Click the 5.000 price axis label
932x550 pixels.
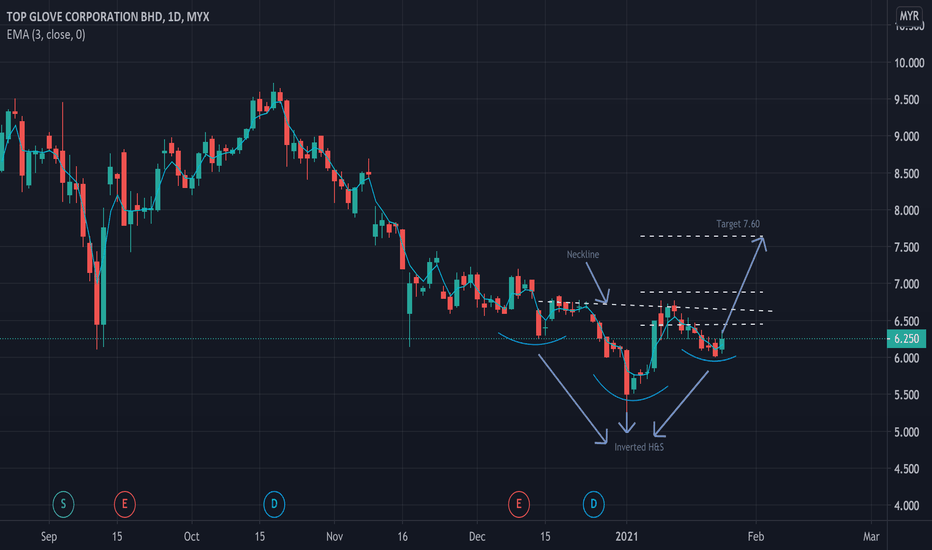pyautogui.click(x=909, y=432)
